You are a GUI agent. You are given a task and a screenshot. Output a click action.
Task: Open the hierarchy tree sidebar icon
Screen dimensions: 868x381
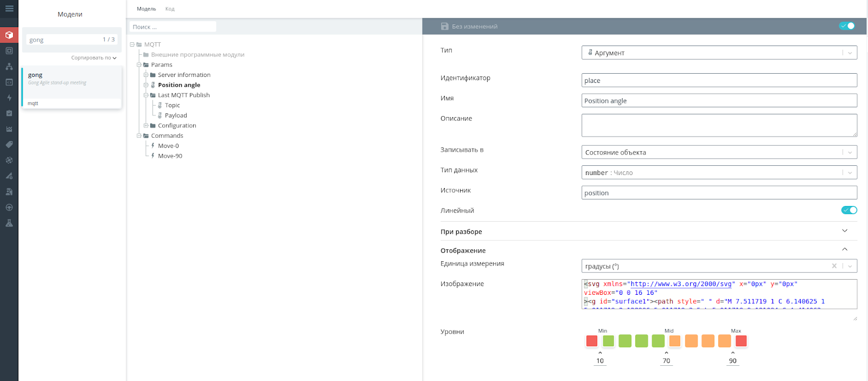pos(9,67)
